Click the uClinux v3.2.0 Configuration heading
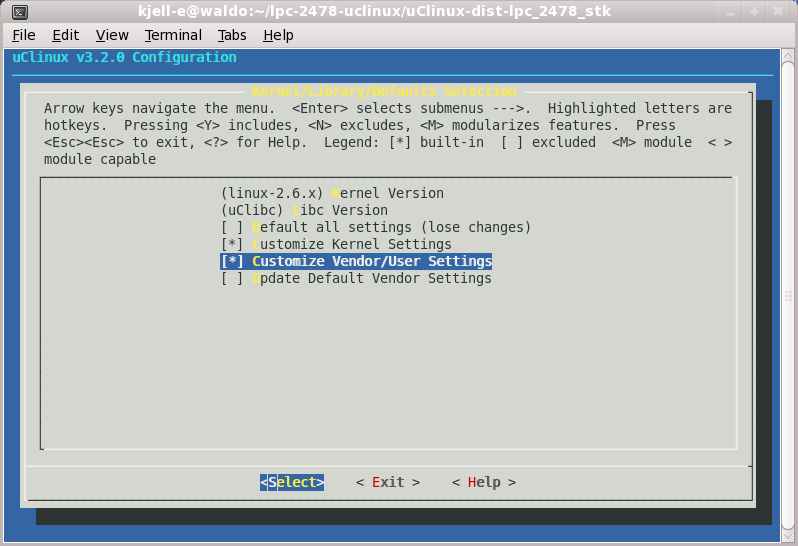Image resolution: width=798 pixels, height=546 pixels. [124, 57]
